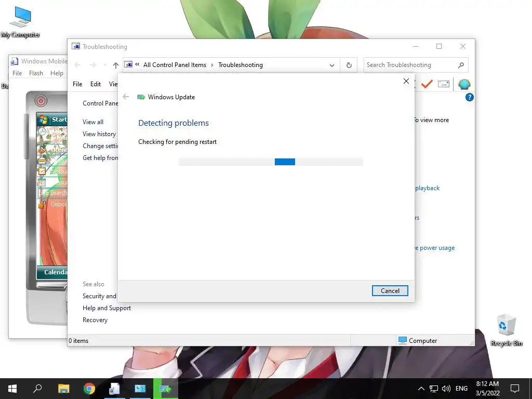This screenshot has height=399, width=532.
Task: Open the clock and date flyout
Action: pos(487,389)
